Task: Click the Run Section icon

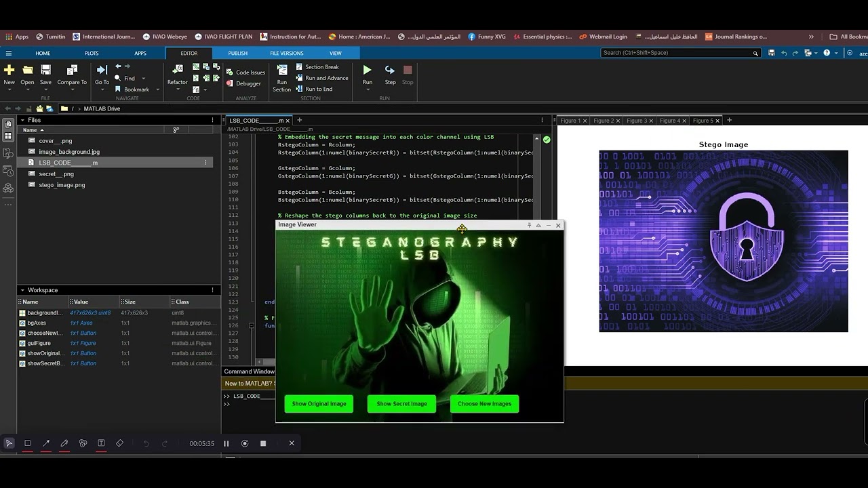Action: tap(282, 70)
